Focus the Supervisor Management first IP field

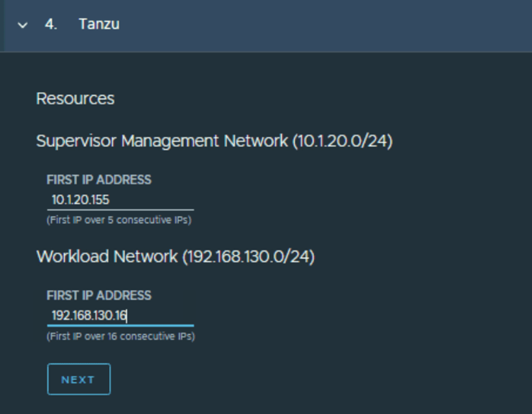120,200
